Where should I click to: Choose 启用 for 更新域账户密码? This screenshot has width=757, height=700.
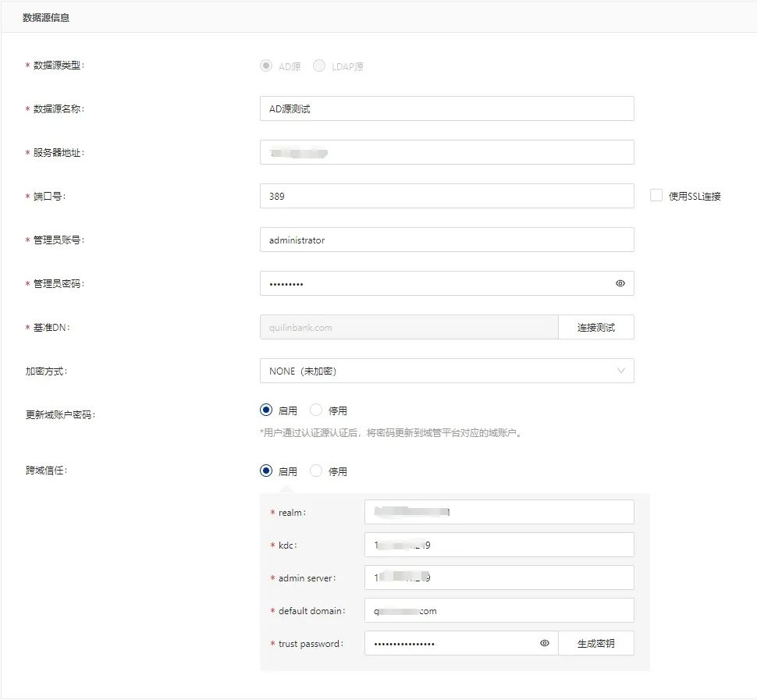(x=266, y=410)
